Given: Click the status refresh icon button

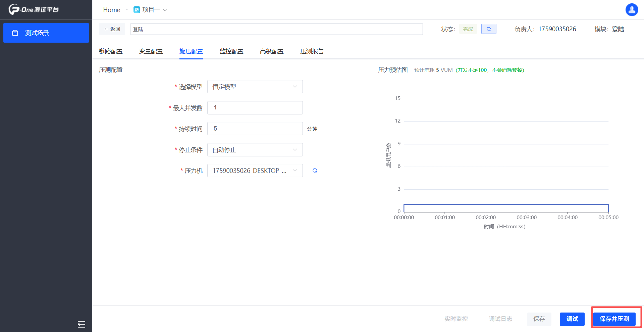Looking at the screenshot, I should click(x=489, y=29).
